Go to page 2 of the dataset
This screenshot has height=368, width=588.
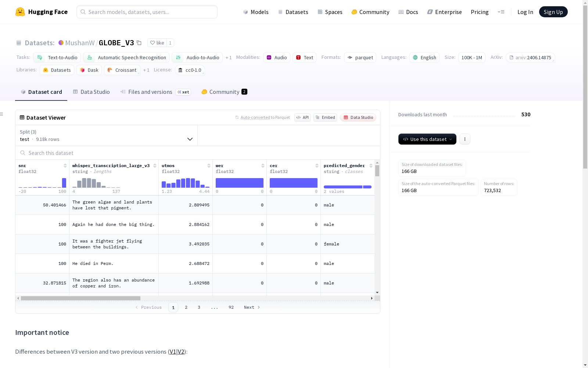coord(186,307)
